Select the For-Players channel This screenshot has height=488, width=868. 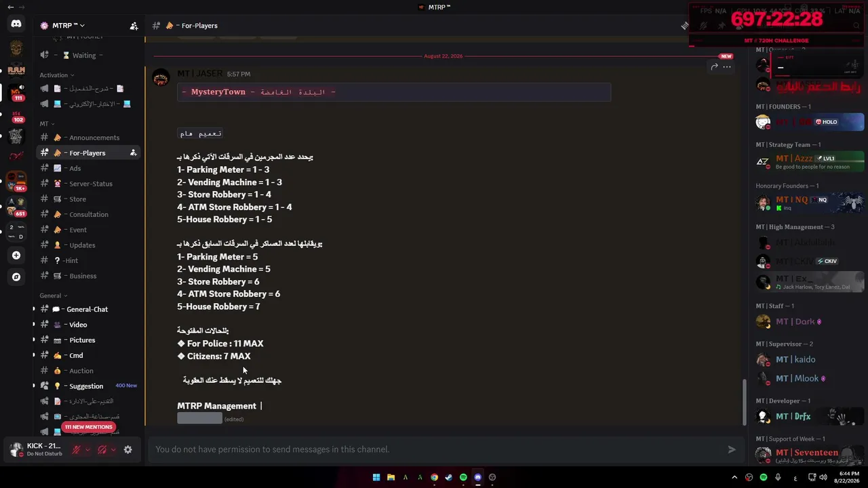[89, 153]
